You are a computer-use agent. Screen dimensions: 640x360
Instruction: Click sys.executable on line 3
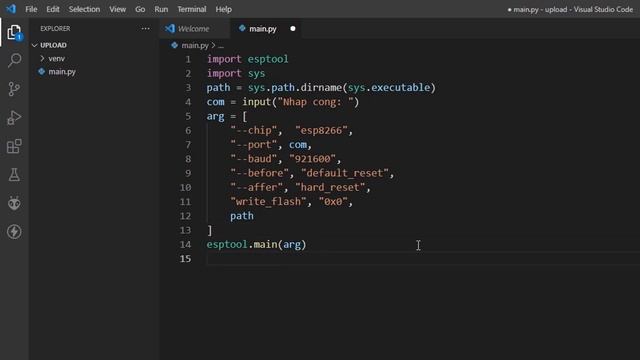pos(389,87)
